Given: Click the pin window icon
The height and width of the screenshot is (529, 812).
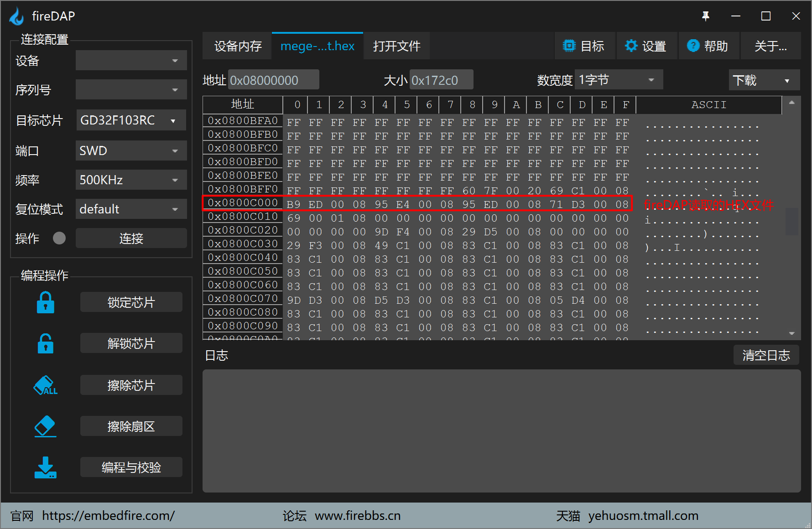Looking at the screenshot, I should (706, 16).
